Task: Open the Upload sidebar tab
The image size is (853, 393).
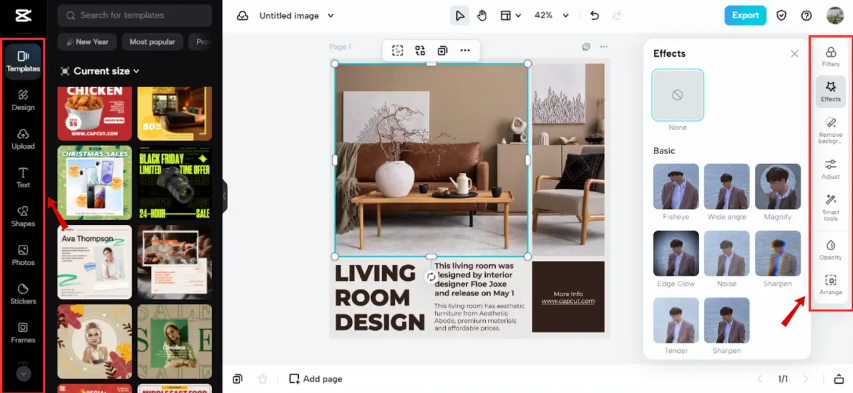Action: [x=23, y=139]
